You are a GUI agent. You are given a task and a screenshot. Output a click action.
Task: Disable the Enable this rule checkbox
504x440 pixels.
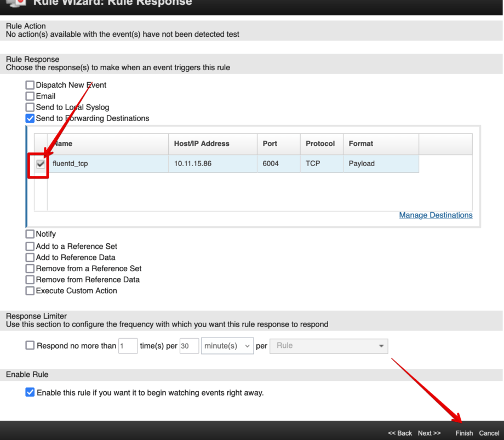pyautogui.click(x=30, y=392)
